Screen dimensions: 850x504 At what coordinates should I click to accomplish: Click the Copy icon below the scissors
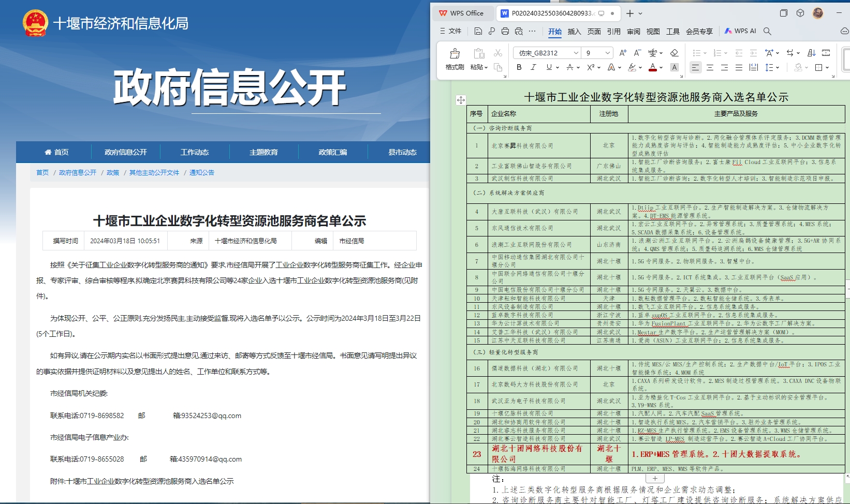(498, 67)
